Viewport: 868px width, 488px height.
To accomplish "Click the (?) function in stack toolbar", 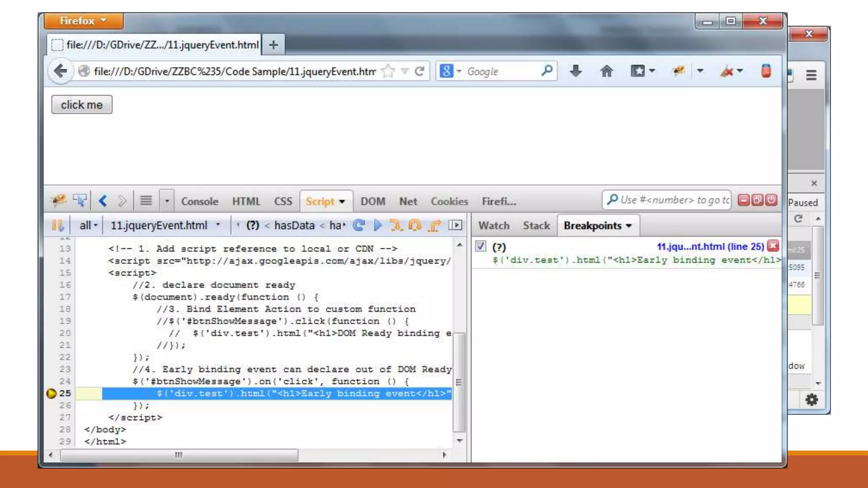I will point(253,225).
